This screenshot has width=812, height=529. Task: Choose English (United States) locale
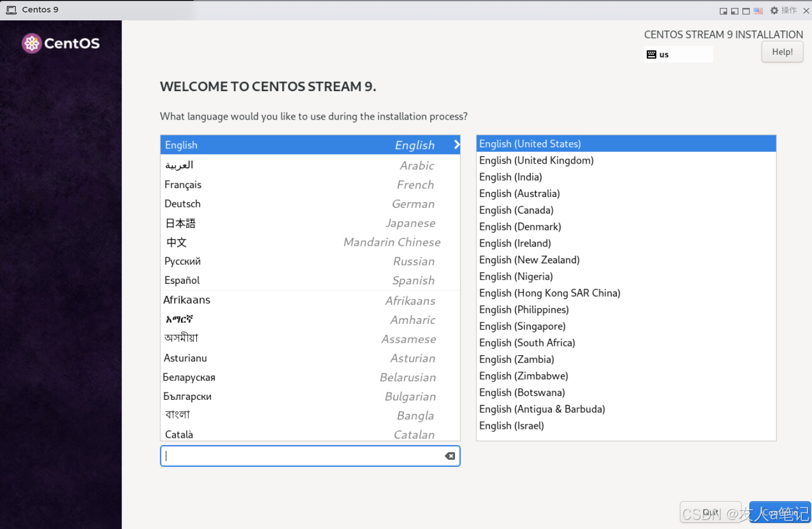(x=626, y=144)
